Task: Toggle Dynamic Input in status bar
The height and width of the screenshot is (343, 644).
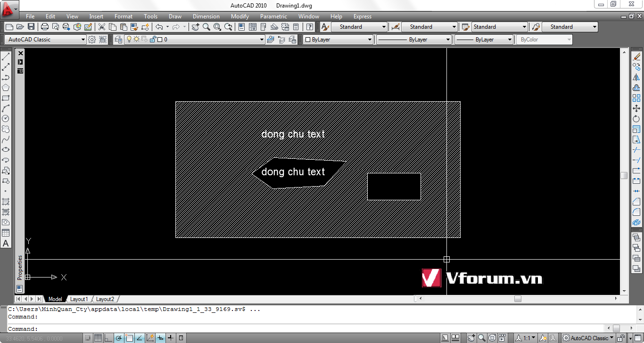Action: [160, 338]
